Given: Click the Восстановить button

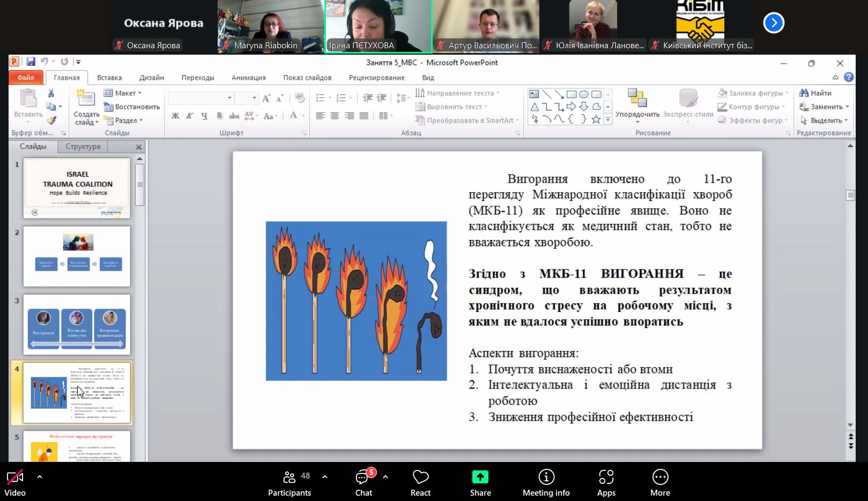Looking at the screenshot, I should click(132, 107).
